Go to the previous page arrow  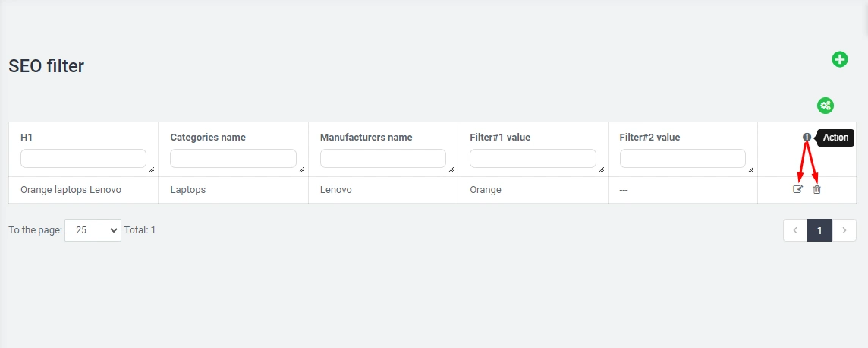point(795,230)
